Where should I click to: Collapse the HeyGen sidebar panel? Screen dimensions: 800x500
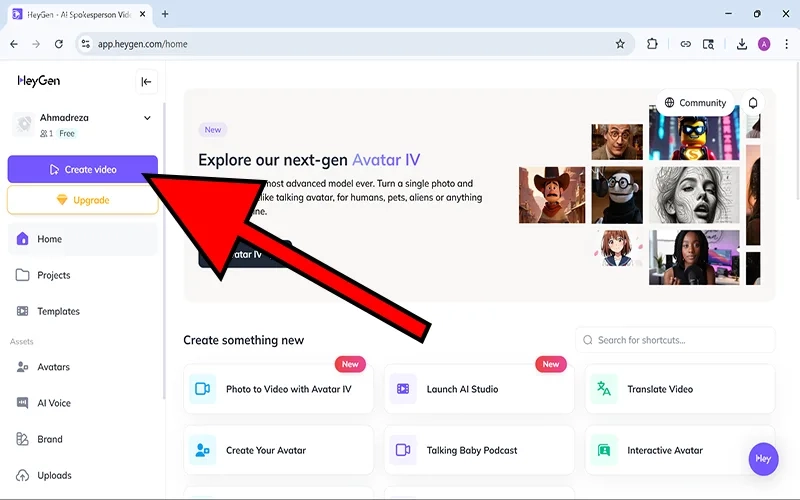[146, 82]
